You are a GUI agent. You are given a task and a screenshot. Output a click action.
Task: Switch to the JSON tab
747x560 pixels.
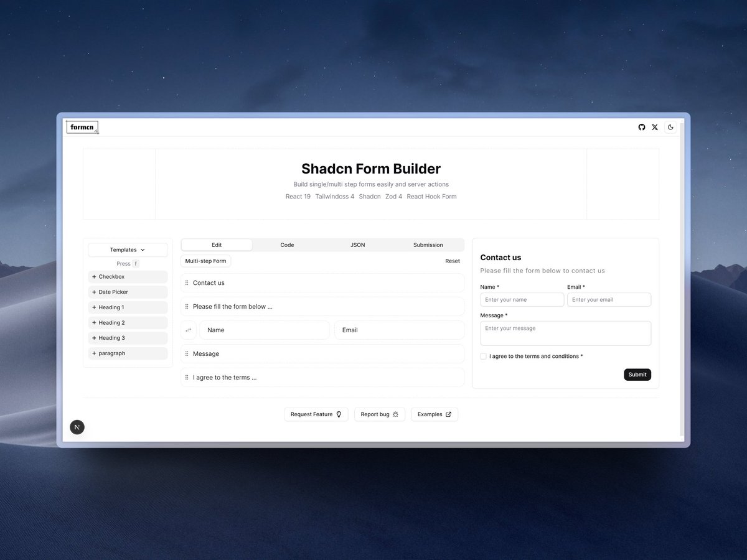coord(358,245)
